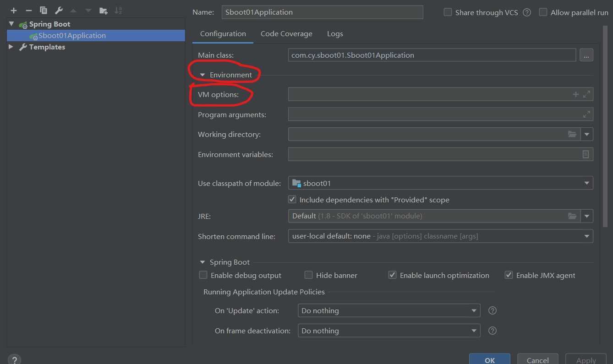
Task: Move the configuration up
Action: tap(73, 10)
